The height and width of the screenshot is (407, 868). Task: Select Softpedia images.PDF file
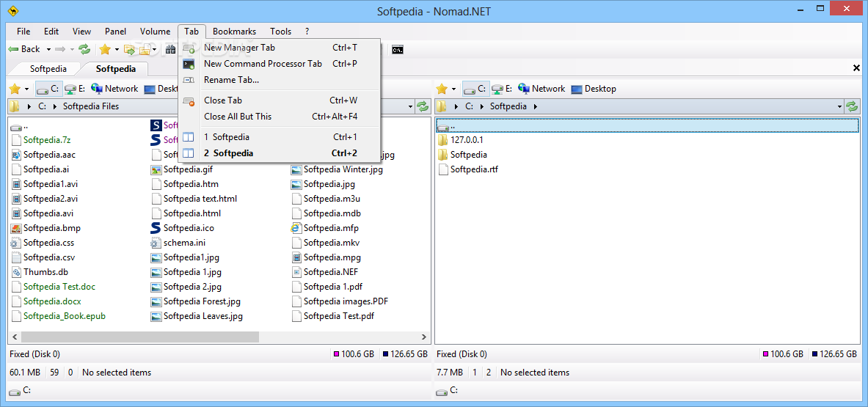[339, 301]
